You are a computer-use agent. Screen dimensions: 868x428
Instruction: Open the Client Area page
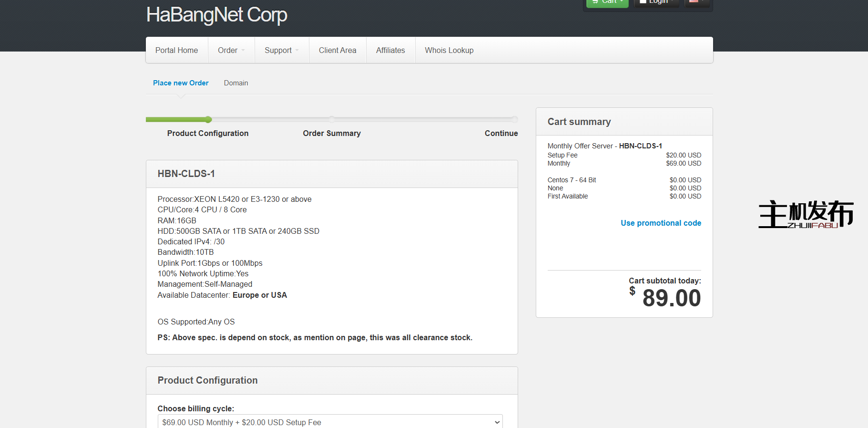pyautogui.click(x=337, y=50)
